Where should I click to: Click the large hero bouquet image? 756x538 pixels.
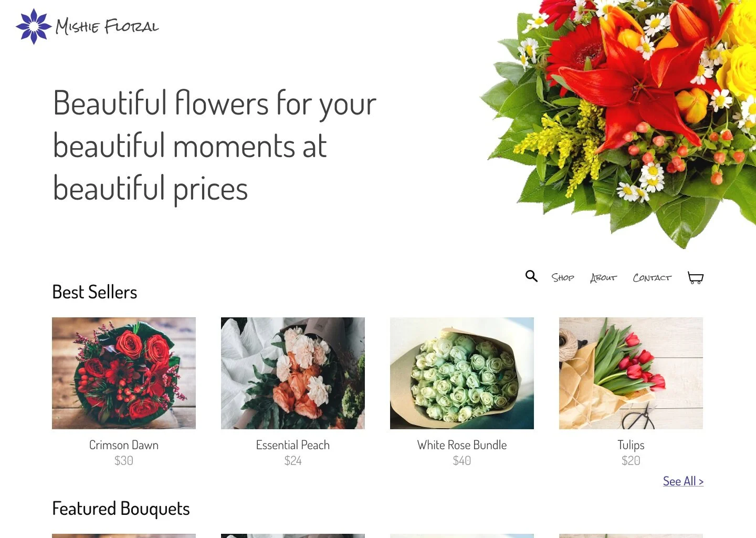tap(618, 124)
